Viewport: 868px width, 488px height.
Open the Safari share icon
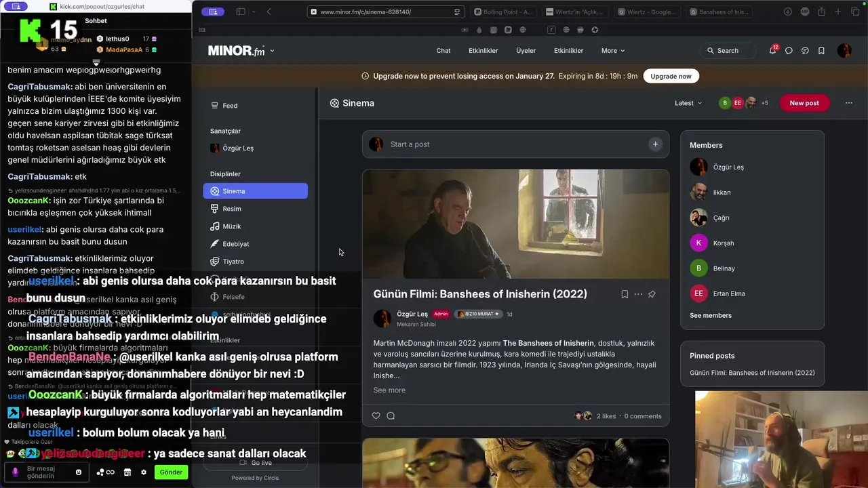pos(821,12)
